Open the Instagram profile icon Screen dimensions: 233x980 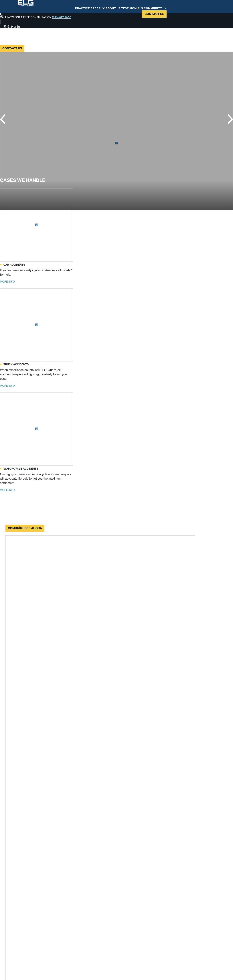pyautogui.click(x=5, y=27)
